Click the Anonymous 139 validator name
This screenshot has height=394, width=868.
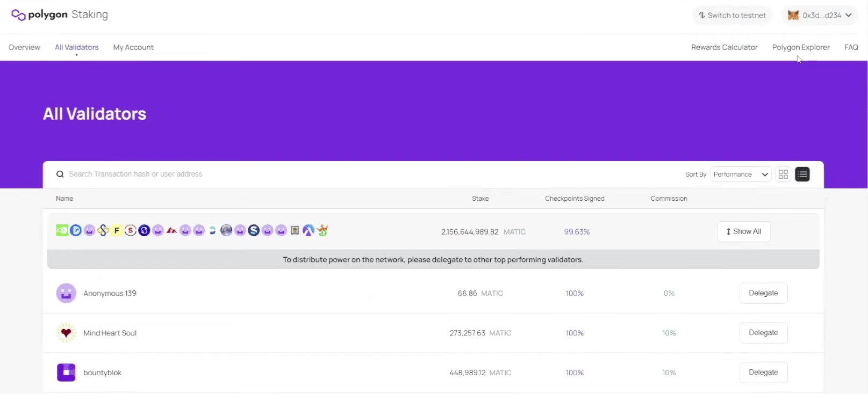110,293
